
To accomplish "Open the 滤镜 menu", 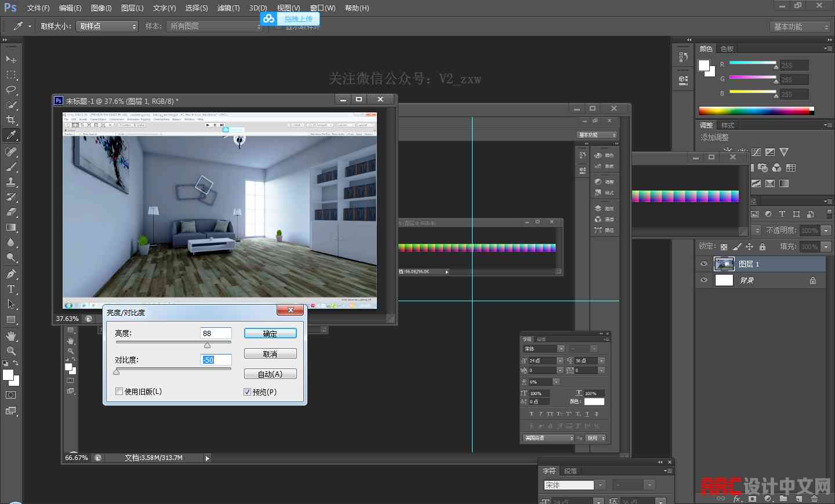I will (x=228, y=8).
